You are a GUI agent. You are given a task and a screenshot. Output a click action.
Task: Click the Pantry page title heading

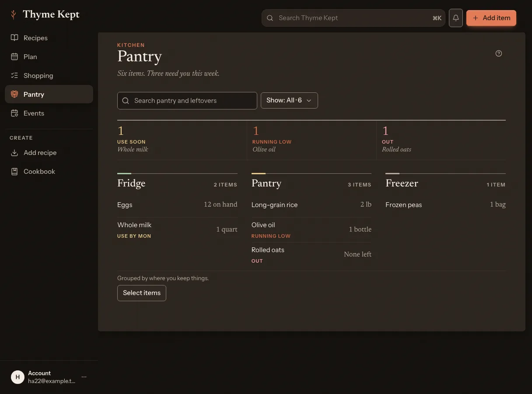(140, 56)
